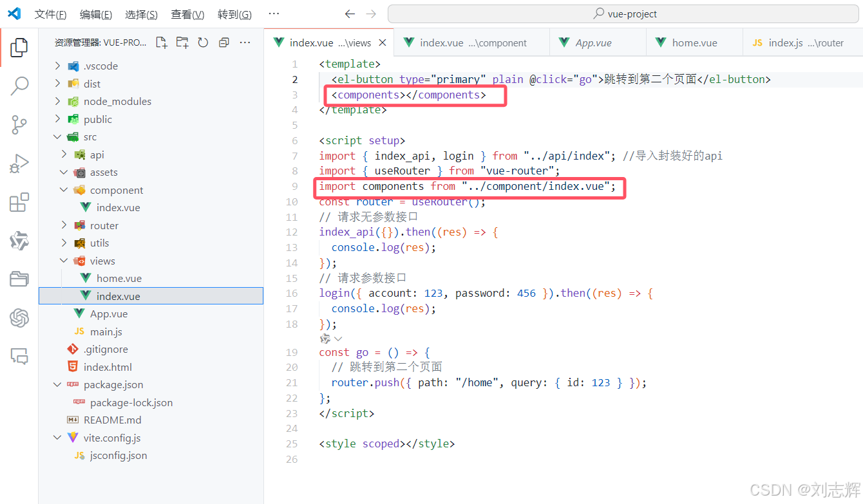Toggle the Explorer sidebar visibility
Image resolution: width=863 pixels, height=504 pixels.
click(19, 47)
